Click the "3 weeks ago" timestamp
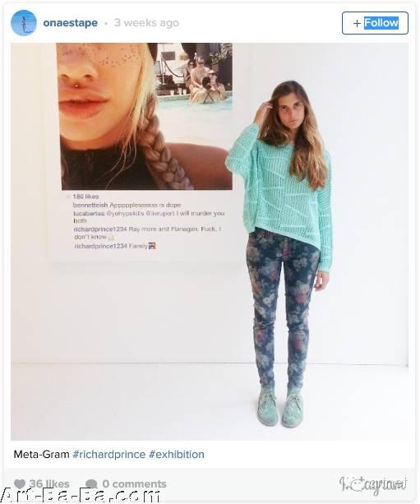The image size is (420, 504). (x=146, y=23)
